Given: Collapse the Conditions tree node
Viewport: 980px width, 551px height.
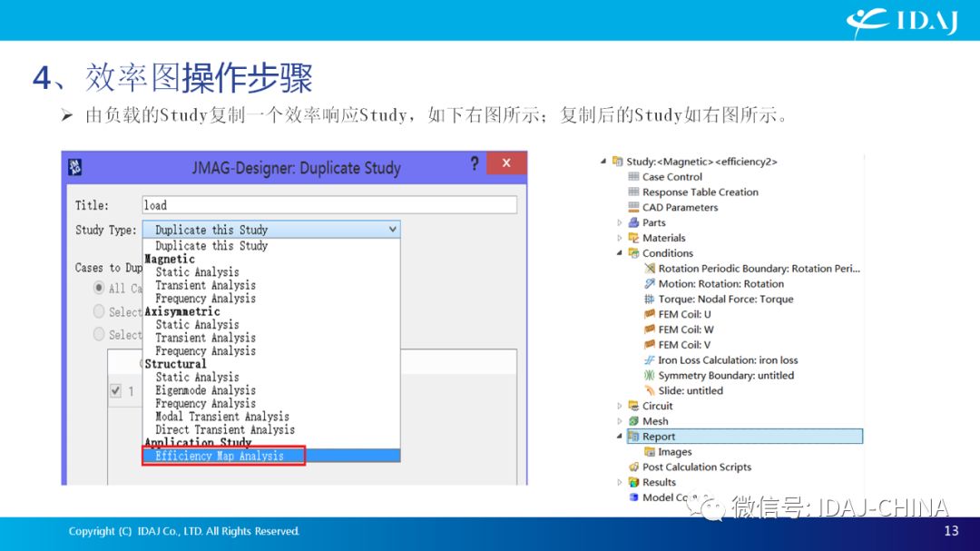Looking at the screenshot, I should tap(620, 253).
